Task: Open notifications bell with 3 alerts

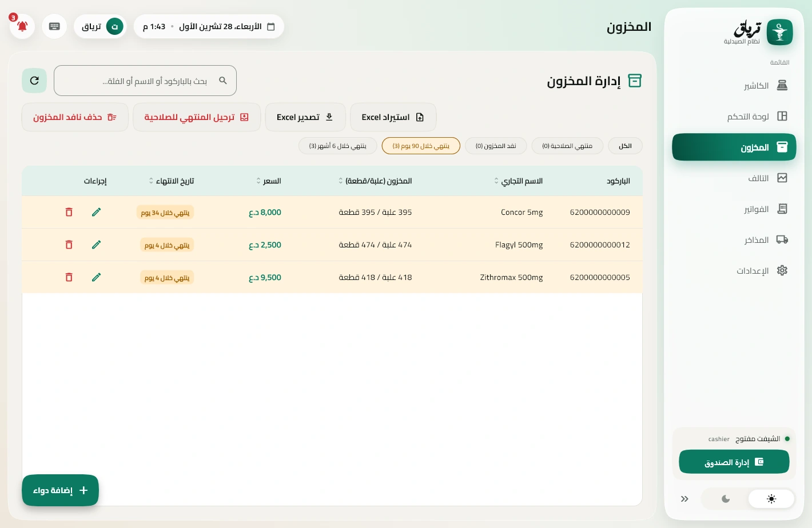Action: point(22,26)
